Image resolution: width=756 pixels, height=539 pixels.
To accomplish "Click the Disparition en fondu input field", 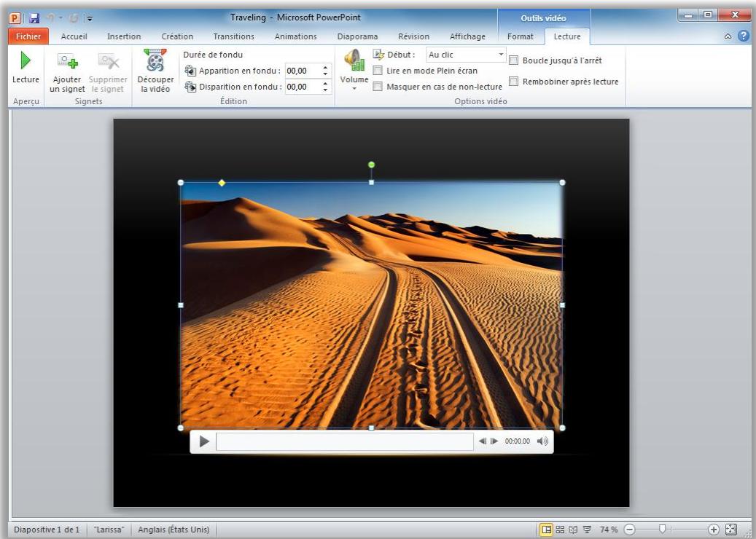I will 303,87.
